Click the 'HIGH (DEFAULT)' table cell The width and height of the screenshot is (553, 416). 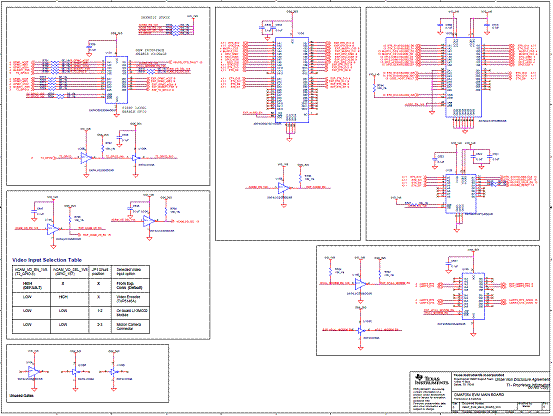[x=31, y=286]
